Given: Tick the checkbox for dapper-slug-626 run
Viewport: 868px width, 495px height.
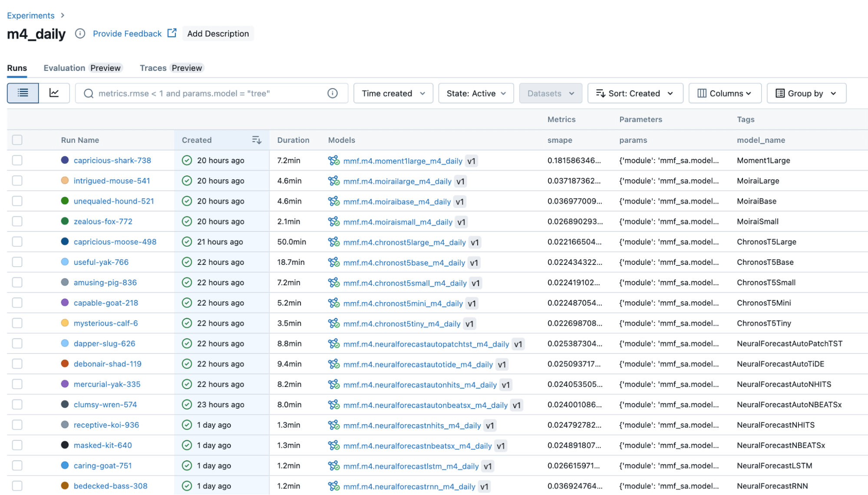Looking at the screenshot, I should 17,343.
